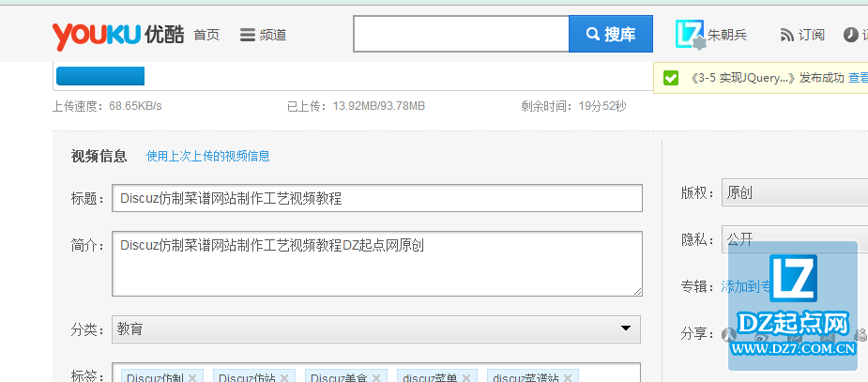Click the 《3-5 实现JQuery...》发布成功 notification text

click(x=767, y=78)
